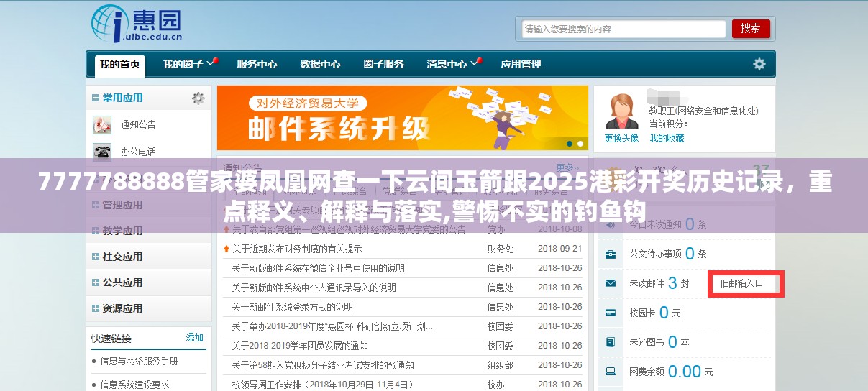Image resolution: width=868 pixels, height=391 pixels.
Task: Click the red 搜索 button
Action: [751, 29]
